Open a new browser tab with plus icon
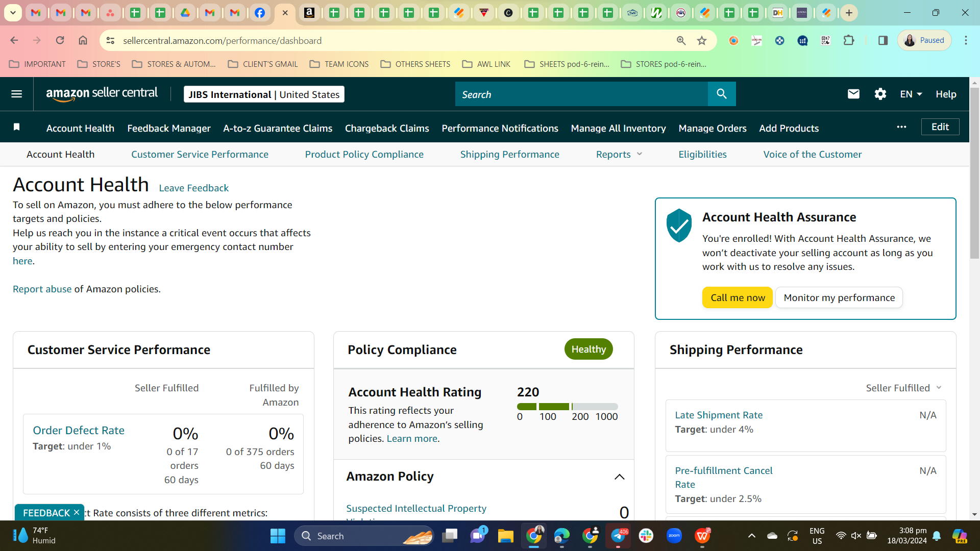Viewport: 980px width, 551px height. point(849,13)
